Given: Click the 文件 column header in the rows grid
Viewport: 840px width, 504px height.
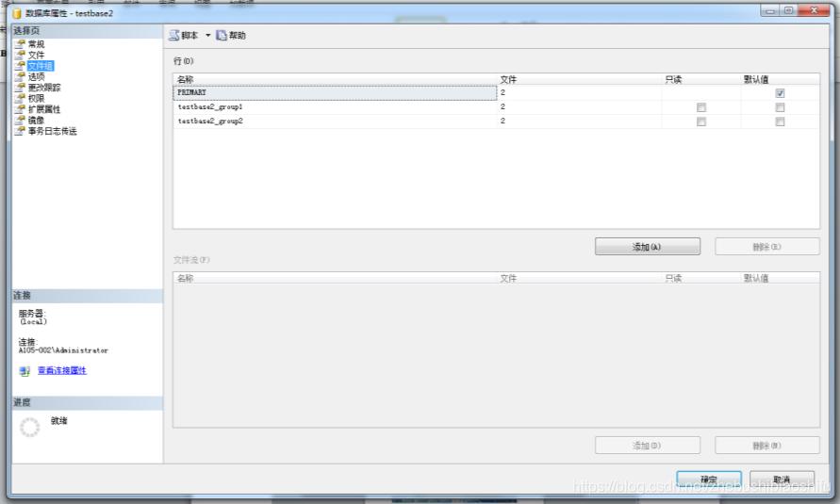Looking at the screenshot, I should click(579, 79).
